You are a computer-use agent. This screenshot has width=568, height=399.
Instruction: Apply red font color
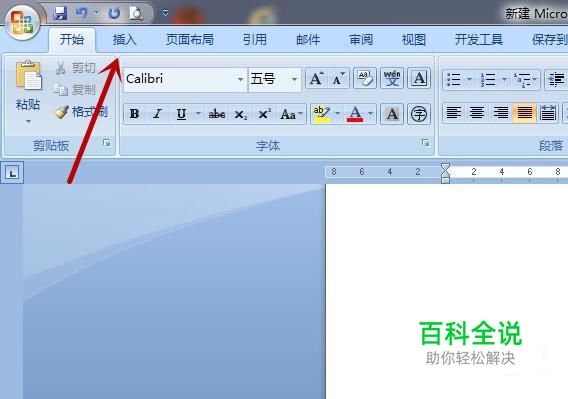355,114
